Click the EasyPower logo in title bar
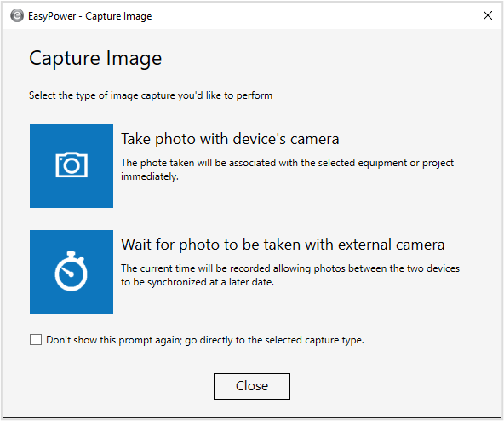 (17, 16)
